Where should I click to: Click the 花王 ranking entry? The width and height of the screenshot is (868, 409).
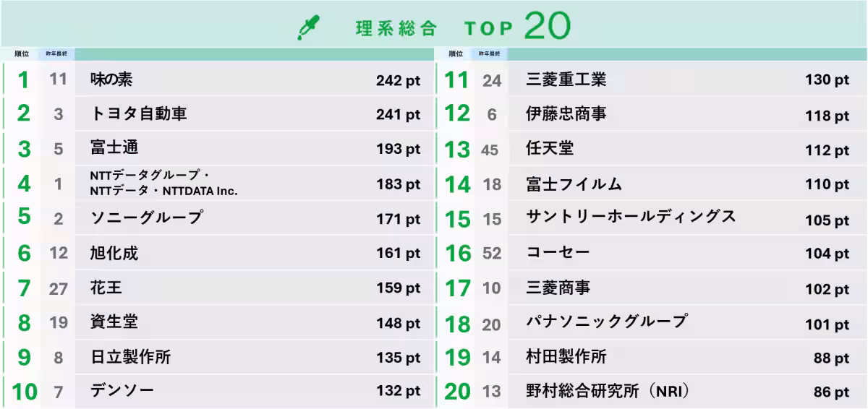pos(106,288)
